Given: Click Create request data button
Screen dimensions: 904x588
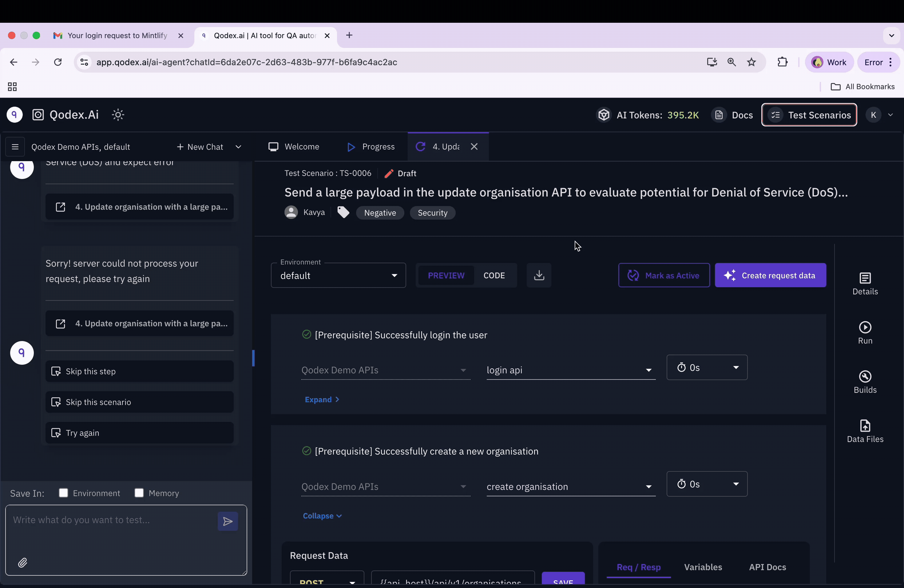Looking at the screenshot, I should (770, 275).
